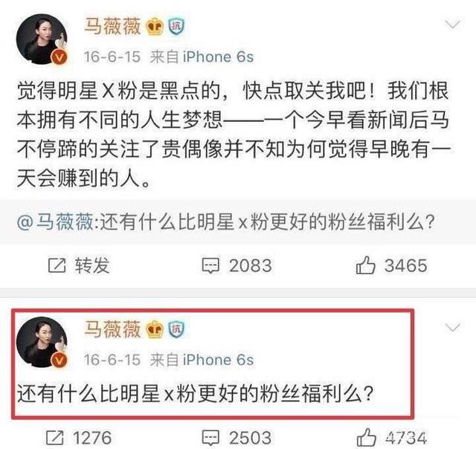Open comments icon showing 2503
The width and height of the screenshot is (476, 449).
pos(210,438)
